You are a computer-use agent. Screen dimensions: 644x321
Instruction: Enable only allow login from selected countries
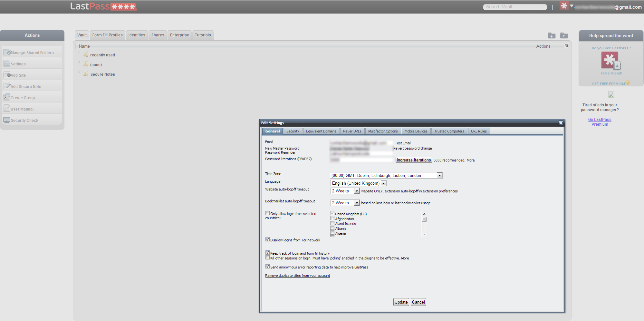click(267, 213)
